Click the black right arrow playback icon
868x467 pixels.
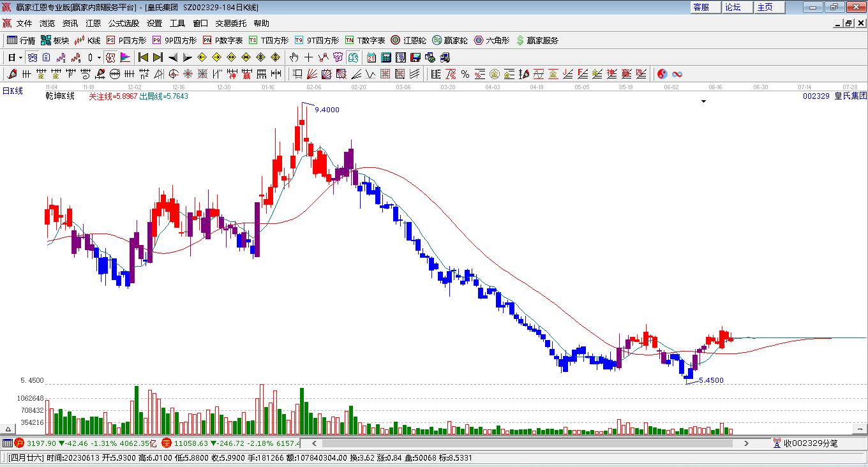(x=187, y=57)
